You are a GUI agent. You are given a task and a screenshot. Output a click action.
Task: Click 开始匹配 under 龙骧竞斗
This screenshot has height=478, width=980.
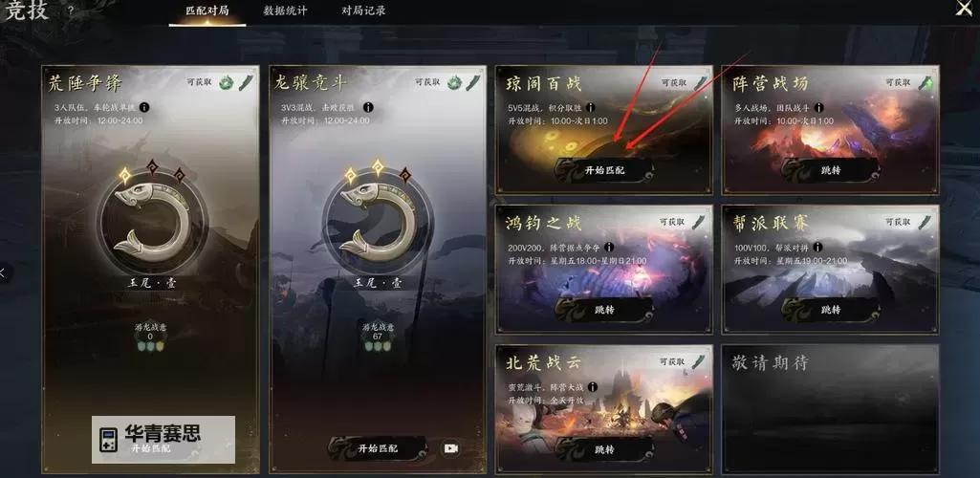[378, 448]
